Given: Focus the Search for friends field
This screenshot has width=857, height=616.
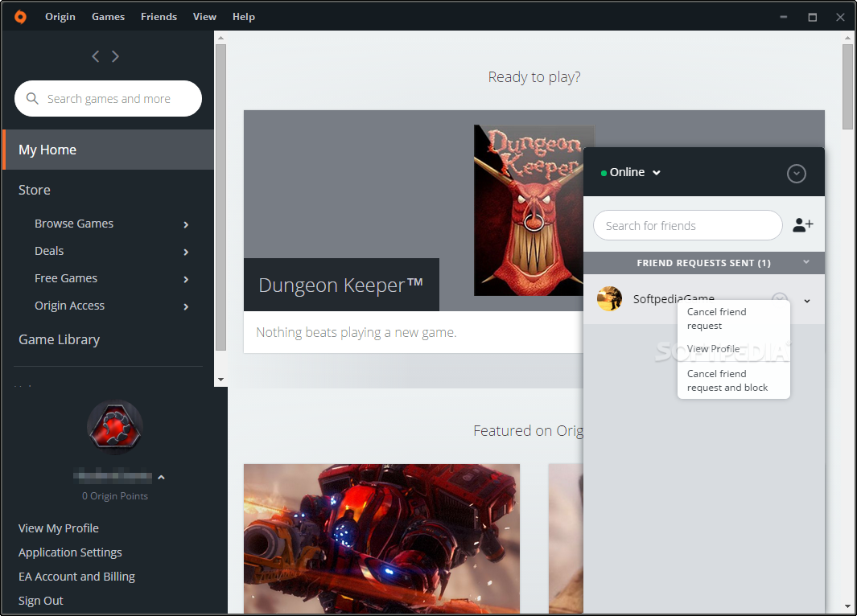Looking at the screenshot, I should tap(687, 225).
